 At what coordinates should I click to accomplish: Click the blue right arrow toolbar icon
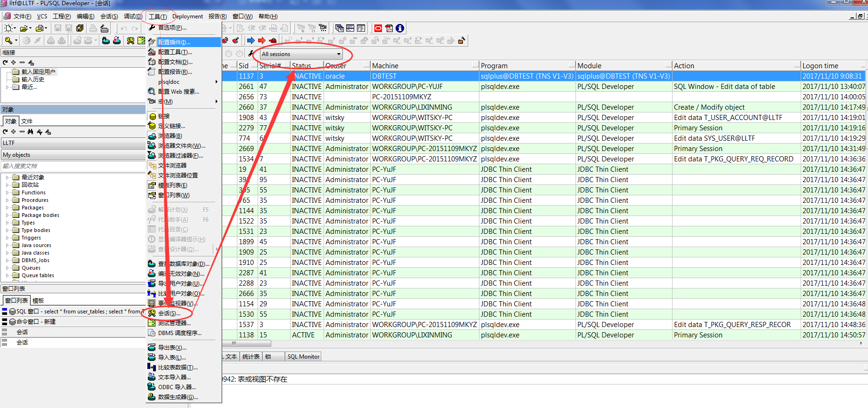click(x=251, y=40)
